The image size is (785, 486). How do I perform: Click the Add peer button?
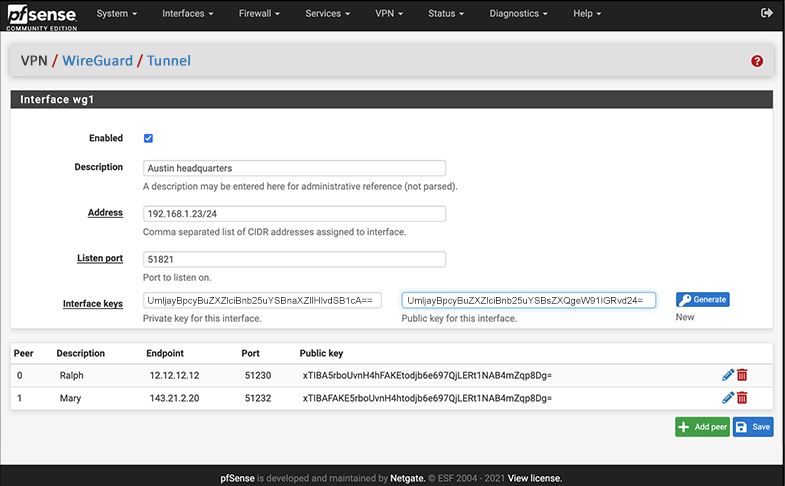[x=702, y=427]
